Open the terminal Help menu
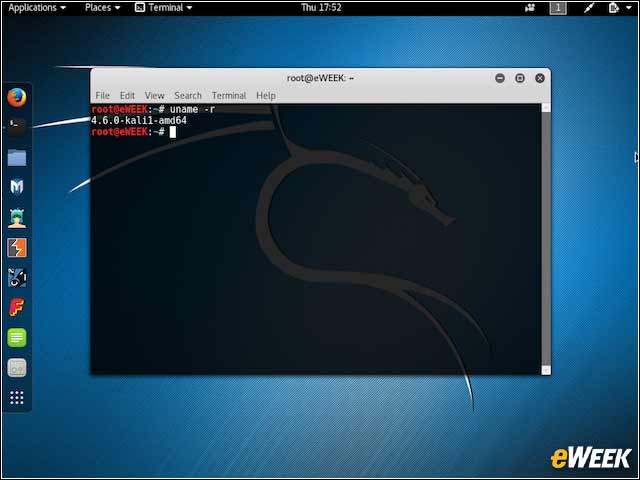This screenshot has width=640, height=480. tap(266, 96)
